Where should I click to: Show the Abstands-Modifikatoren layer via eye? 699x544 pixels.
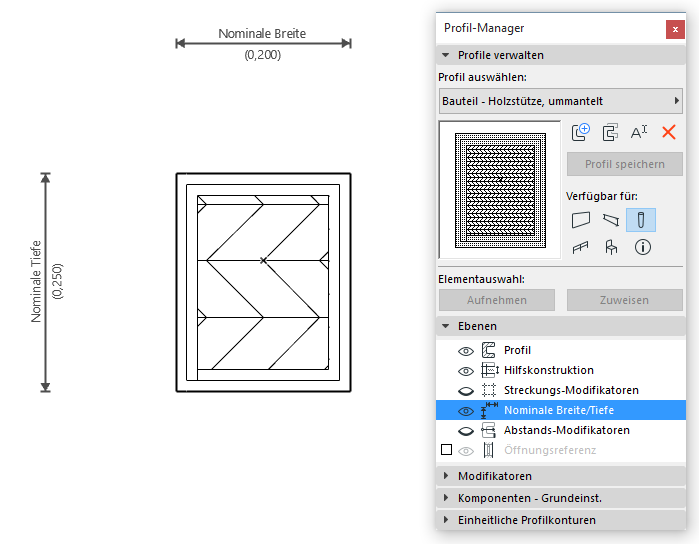[466, 431]
